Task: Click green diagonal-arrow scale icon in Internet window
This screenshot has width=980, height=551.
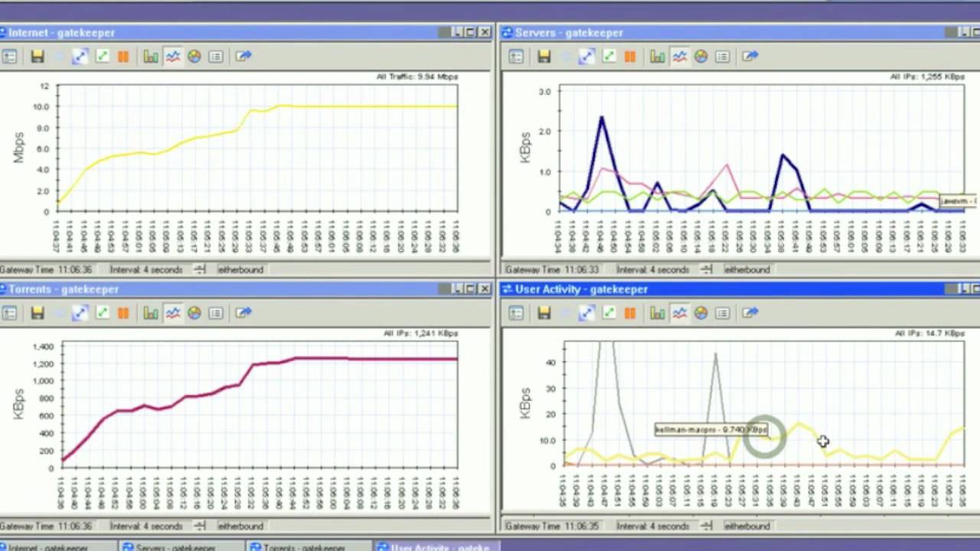Action: tap(102, 57)
